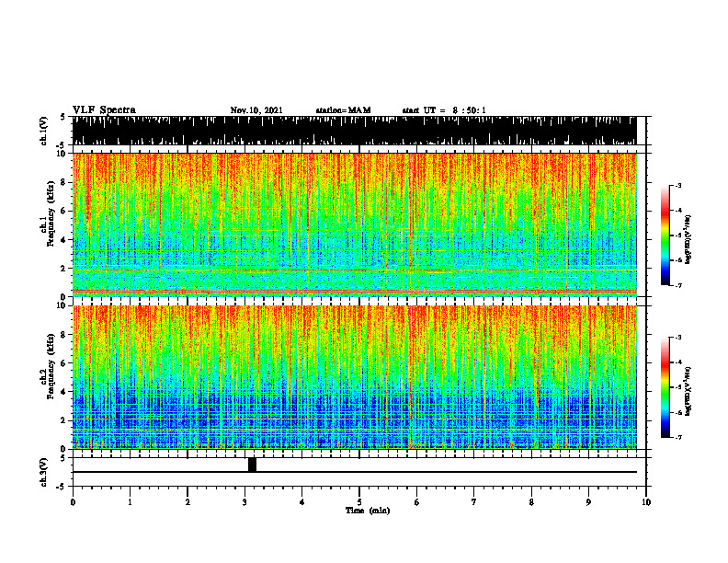Click the ch.2 color bar log(PSD) label

688,391
